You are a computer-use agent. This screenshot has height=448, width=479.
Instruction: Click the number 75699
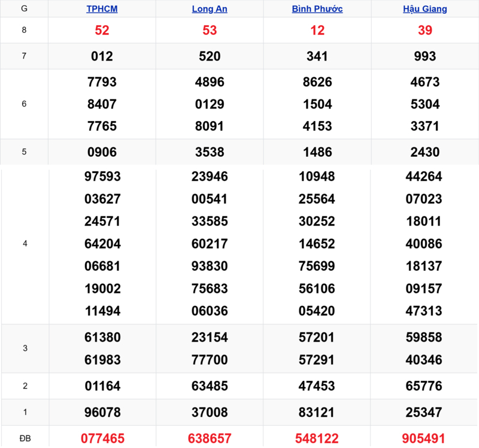317,266
